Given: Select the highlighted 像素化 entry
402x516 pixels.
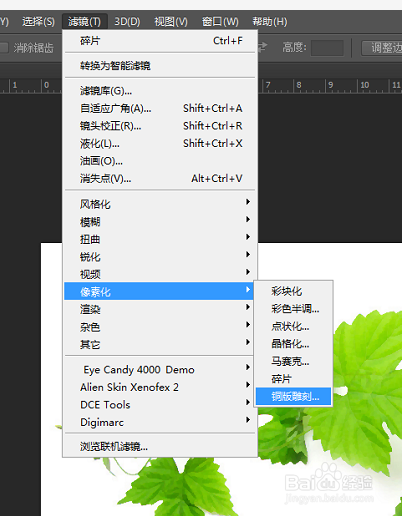Looking at the screenshot, I should tap(159, 291).
